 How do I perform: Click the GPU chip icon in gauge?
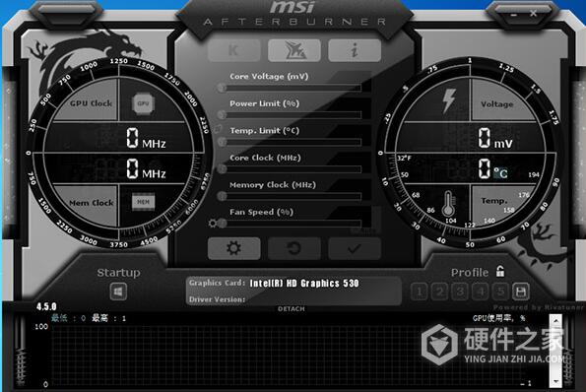click(x=143, y=103)
